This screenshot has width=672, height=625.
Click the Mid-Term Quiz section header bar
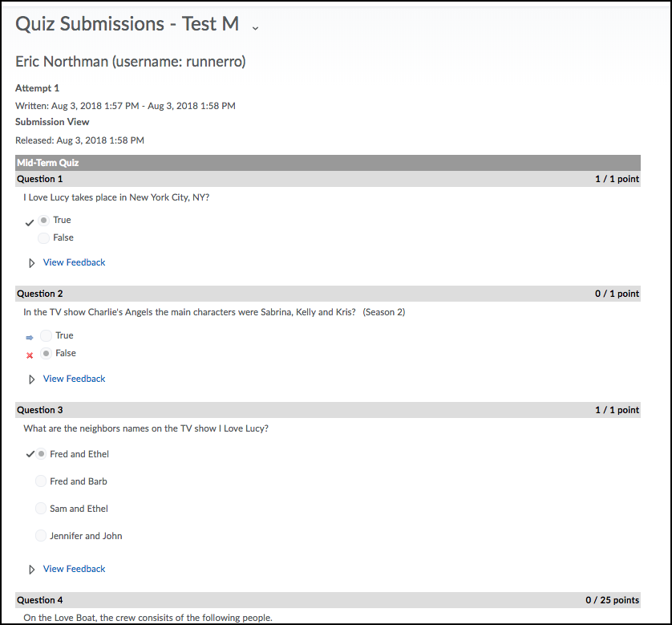tap(328, 163)
